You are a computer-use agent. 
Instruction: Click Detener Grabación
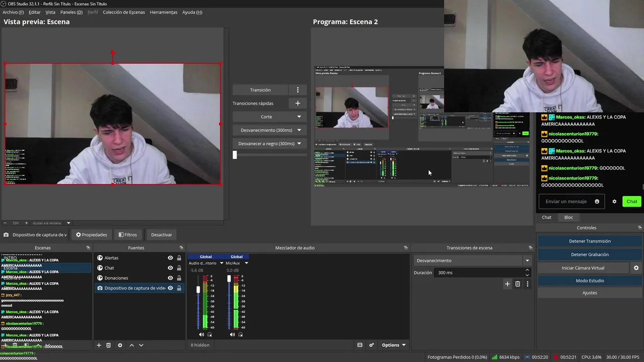point(590,254)
